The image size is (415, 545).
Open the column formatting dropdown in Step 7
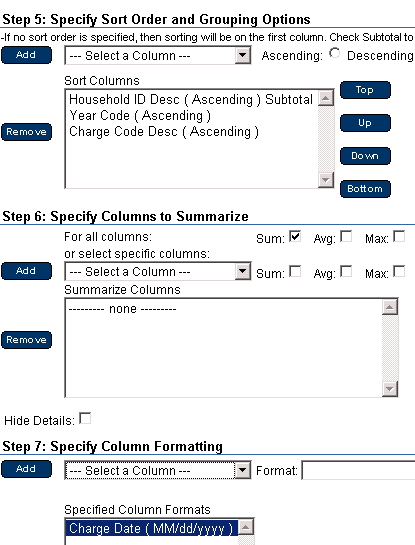[157, 471]
